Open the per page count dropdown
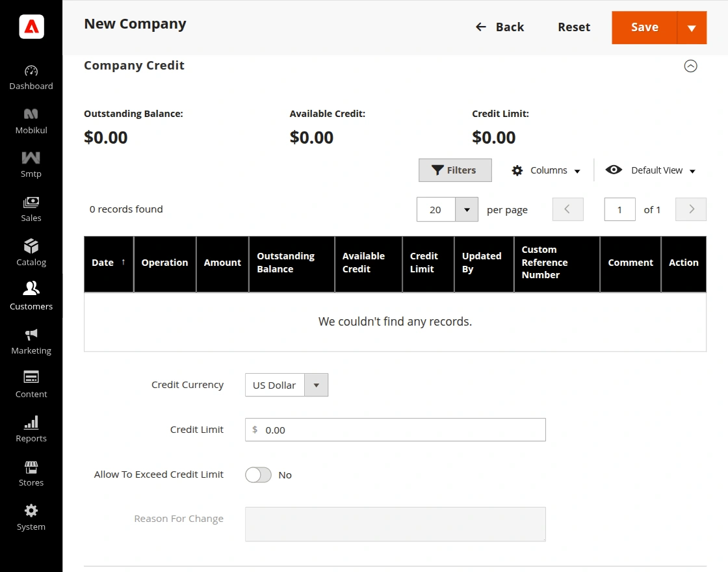728x572 pixels. (x=467, y=210)
